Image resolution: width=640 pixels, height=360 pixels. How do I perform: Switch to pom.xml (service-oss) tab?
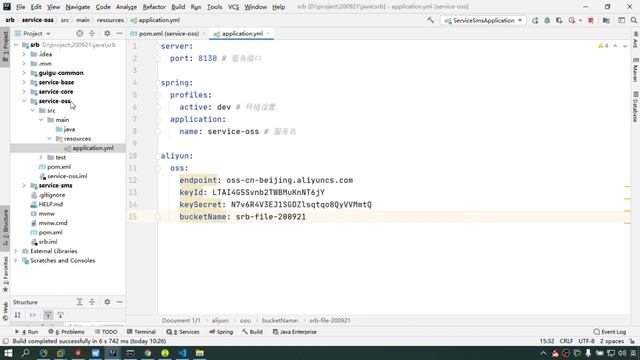pos(169,34)
